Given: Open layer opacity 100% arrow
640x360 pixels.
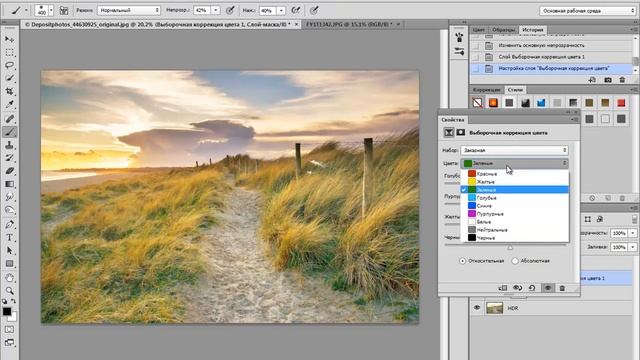Looking at the screenshot, I should click(x=633, y=233).
